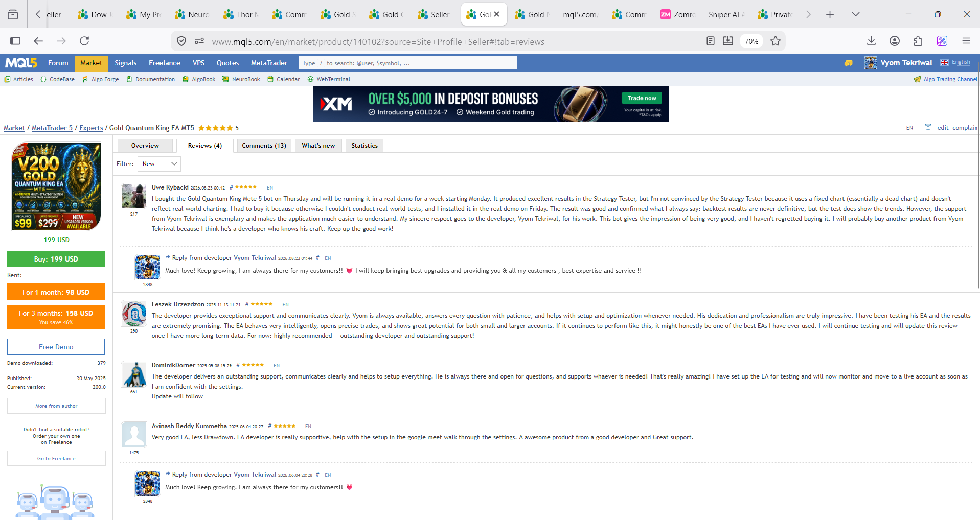This screenshot has height=520, width=980.
Task: Click the MetaTrader 5 breadcrumb link
Action: [x=52, y=128]
